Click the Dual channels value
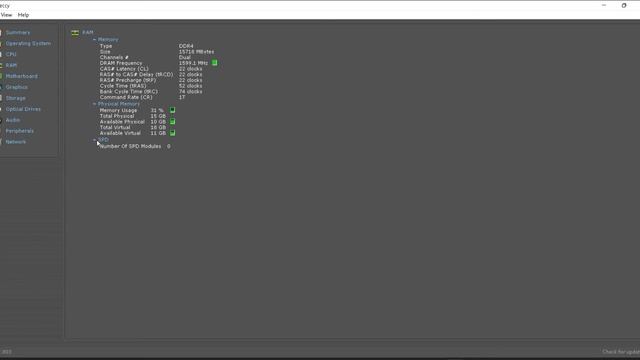This screenshot has height=360, width=640. tap(184, 58)
